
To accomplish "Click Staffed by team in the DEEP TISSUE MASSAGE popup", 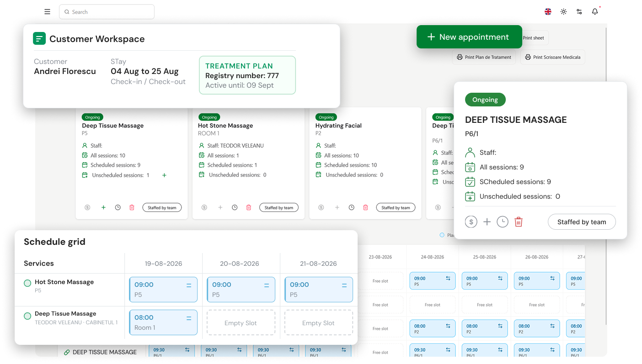I will point(582,222).
